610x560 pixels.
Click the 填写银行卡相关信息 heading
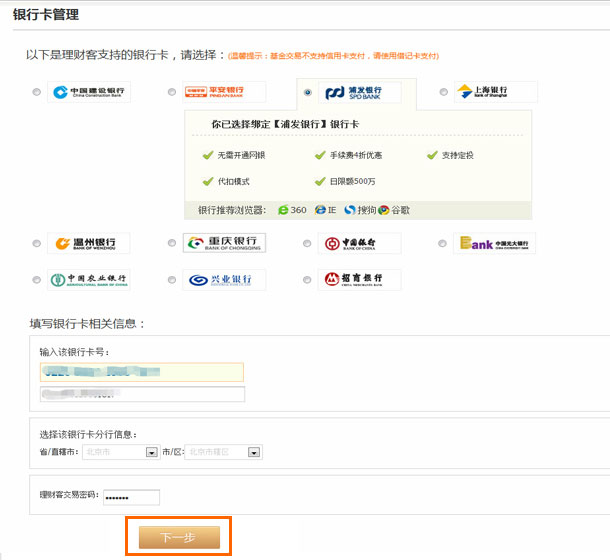(x=87, y=324)
